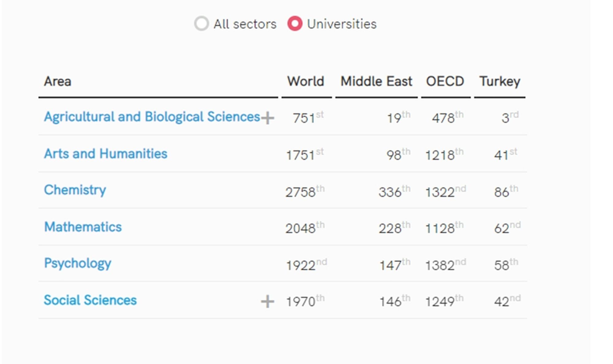Click the Chemistry area link
613x364 pixels.
(75, 190)
